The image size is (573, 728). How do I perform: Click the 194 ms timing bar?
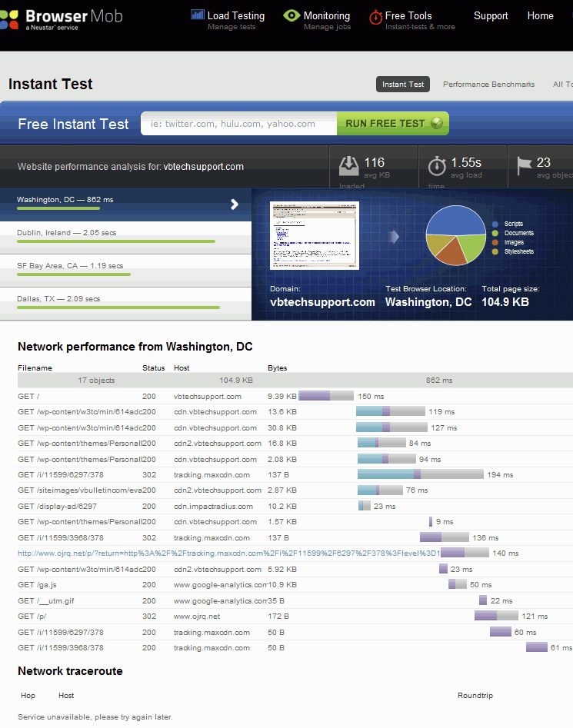tap(420, 474)
